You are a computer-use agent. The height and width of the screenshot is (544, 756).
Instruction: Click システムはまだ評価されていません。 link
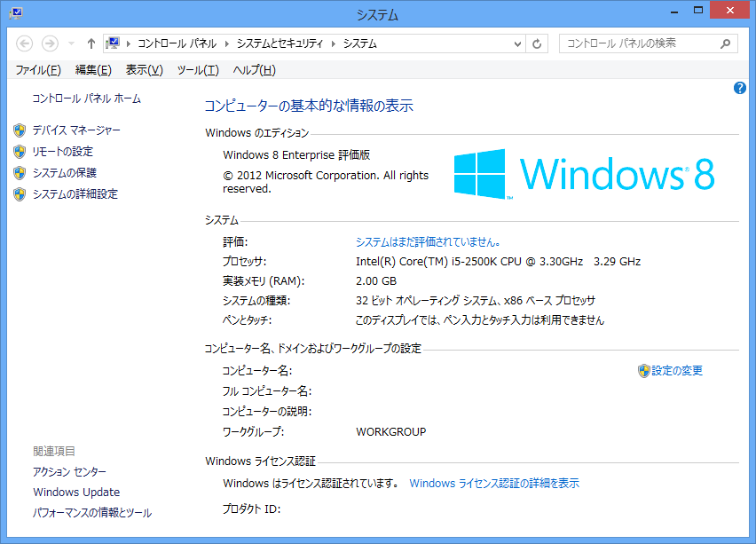tap(429, 242)
